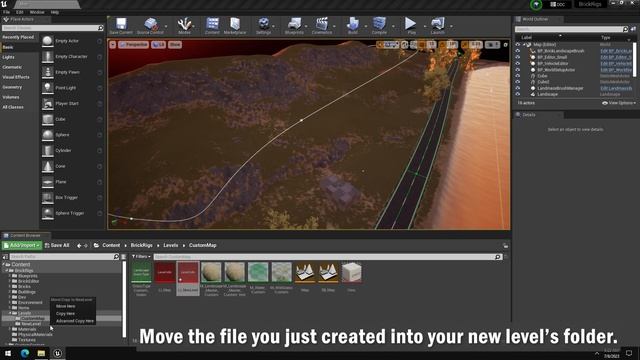Select the Geometry category in Place Actors

tap(12, 87)
